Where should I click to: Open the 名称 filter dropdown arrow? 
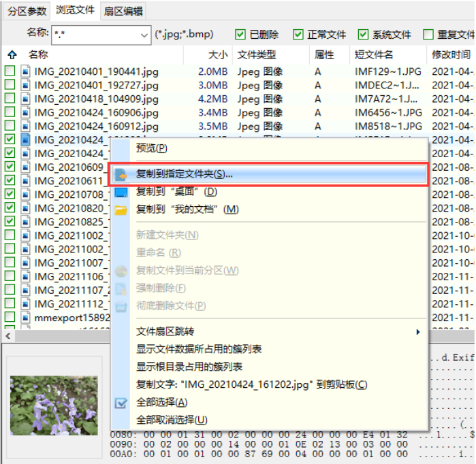[x=144, y=35]
